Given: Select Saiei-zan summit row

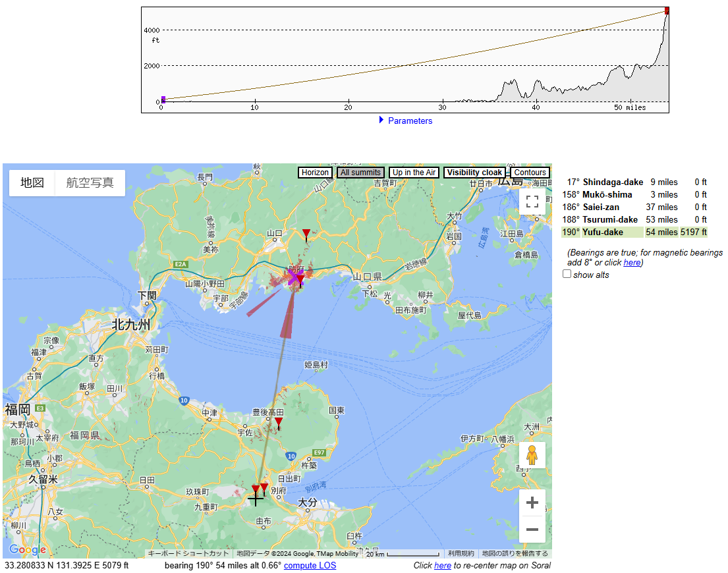Looking at the screenshot, I should tap(634, 207).
